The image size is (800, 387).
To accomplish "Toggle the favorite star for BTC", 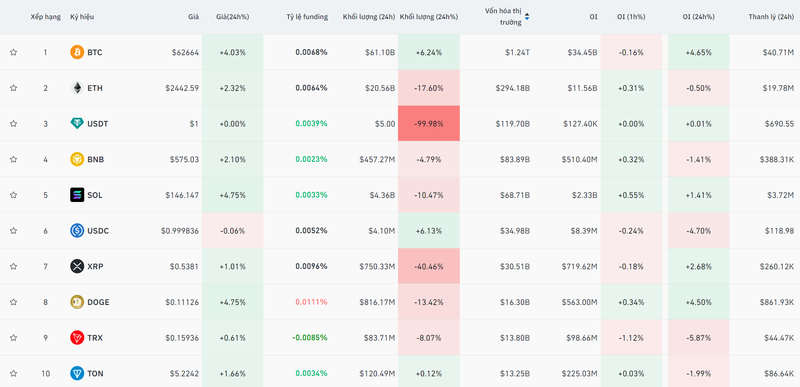I will [x=13, y=52].
